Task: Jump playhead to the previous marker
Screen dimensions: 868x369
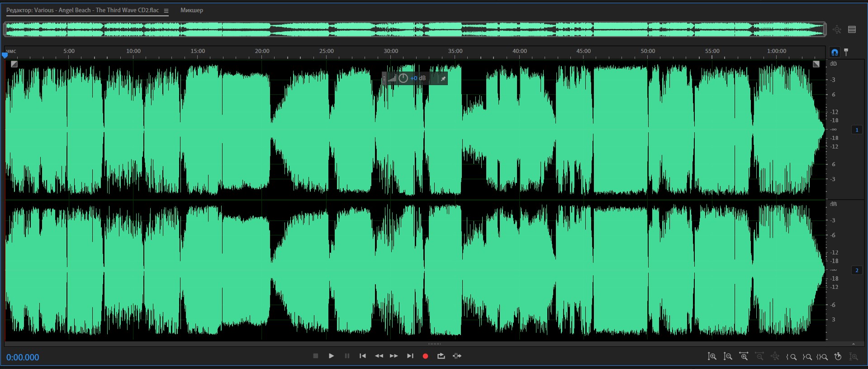Action: point(362,356)
